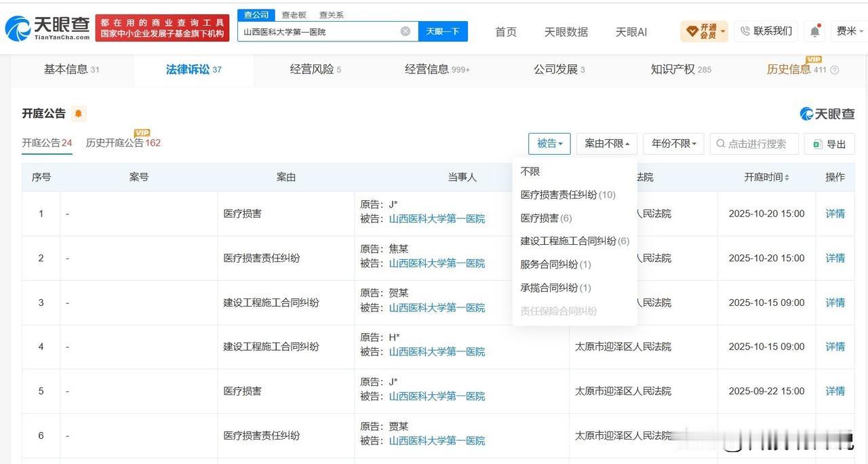This screenshot has width=868, height=464.
Task: Select 不限 in the dropdown list
Action: point(530,172)
